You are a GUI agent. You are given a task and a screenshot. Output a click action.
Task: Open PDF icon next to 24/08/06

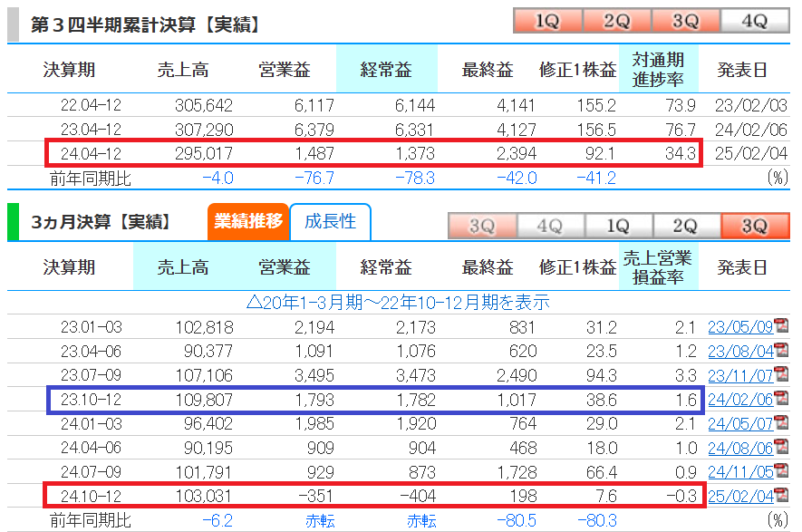pos(781,447)
